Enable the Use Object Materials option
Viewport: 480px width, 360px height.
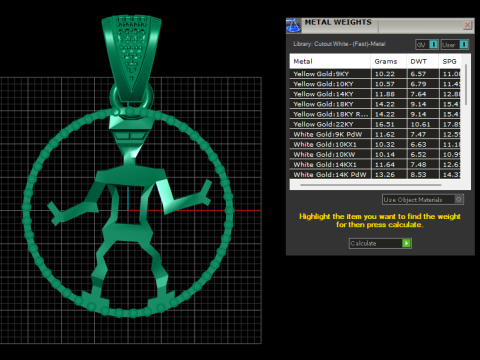pos(459,199)
